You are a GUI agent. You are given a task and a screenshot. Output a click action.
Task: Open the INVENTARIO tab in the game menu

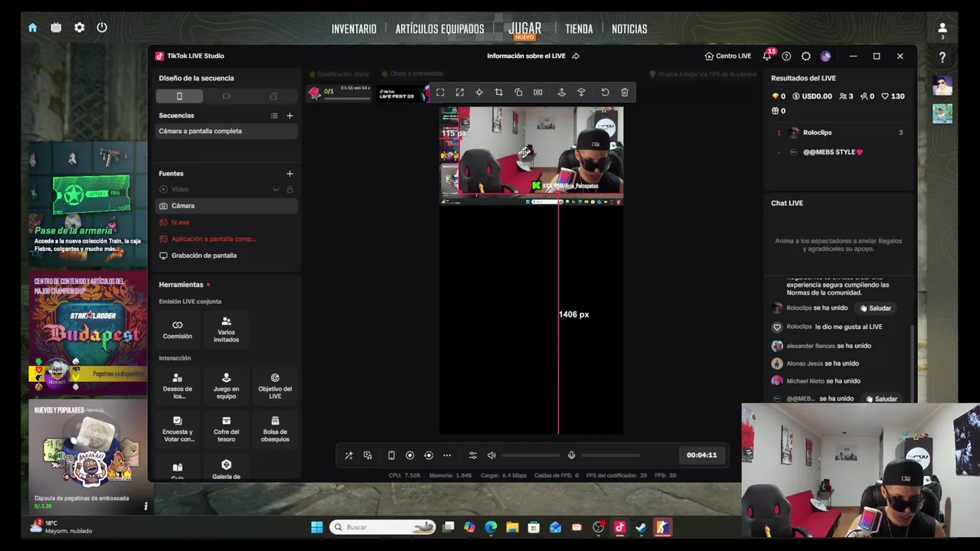point(354,29)
